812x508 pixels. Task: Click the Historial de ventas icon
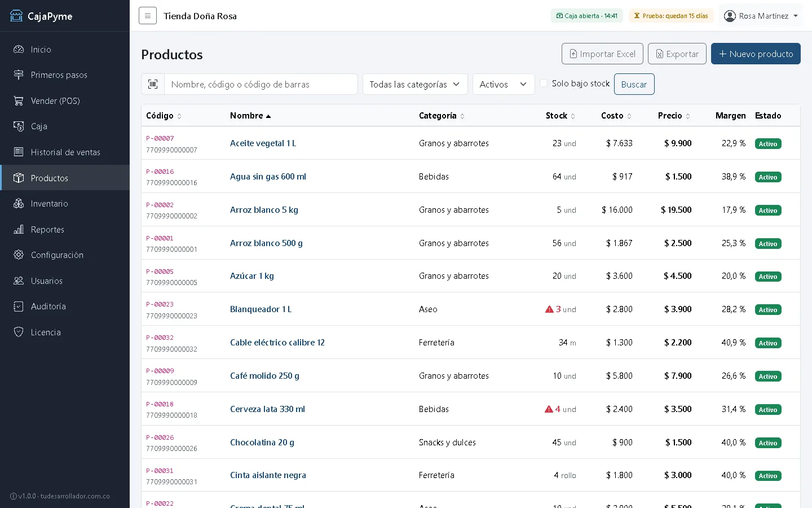[x=19, y=152]
